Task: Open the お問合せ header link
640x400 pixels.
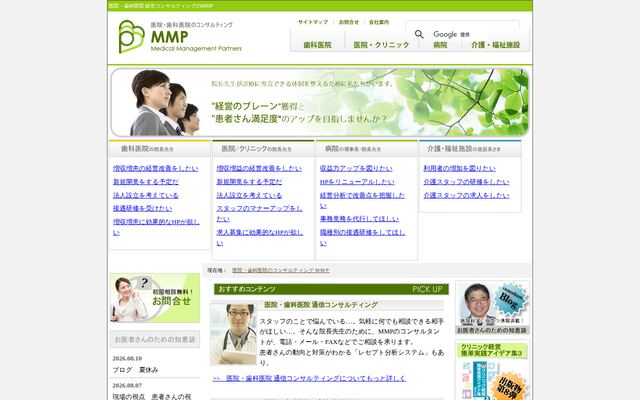Action: 349,22
